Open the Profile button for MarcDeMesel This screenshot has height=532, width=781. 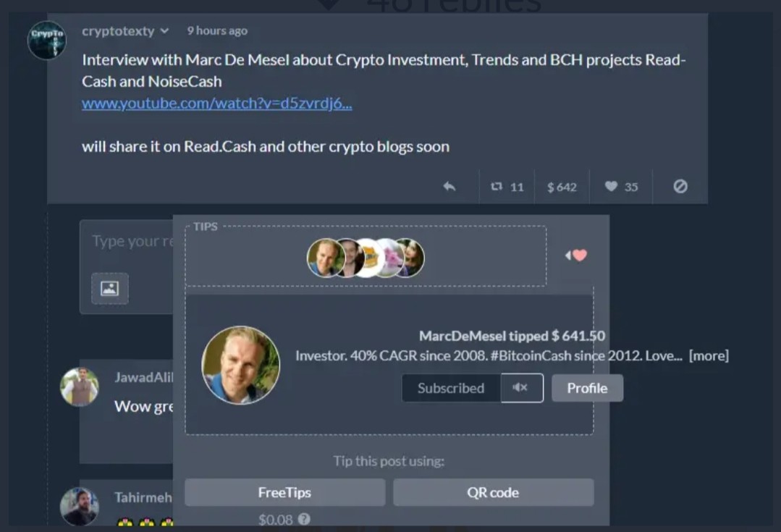[x=587, y=388]
